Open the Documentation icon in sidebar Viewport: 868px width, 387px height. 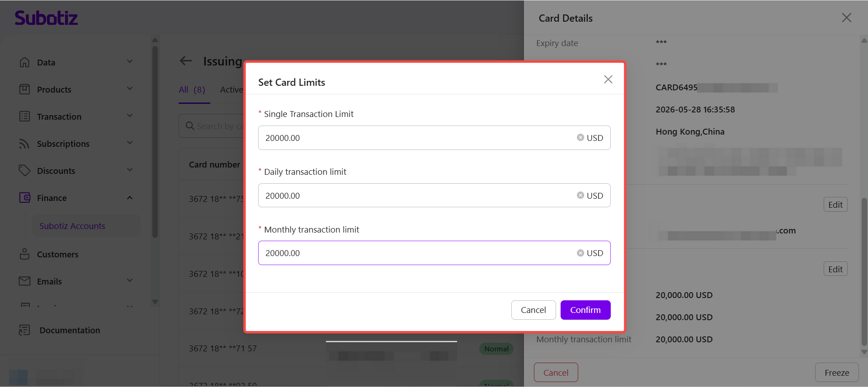pyautogui.click(x=24, y=330)
